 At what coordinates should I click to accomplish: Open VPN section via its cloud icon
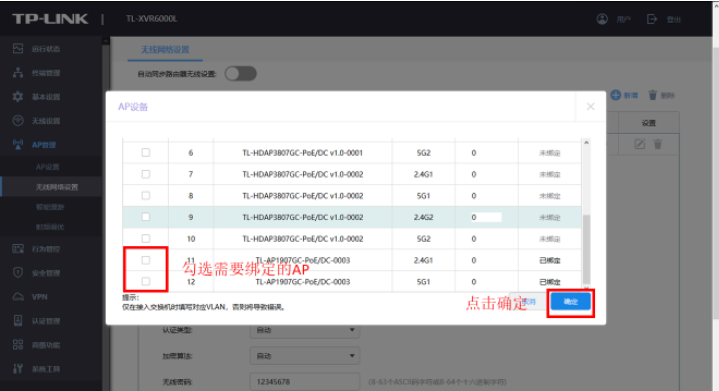(18, 297)
